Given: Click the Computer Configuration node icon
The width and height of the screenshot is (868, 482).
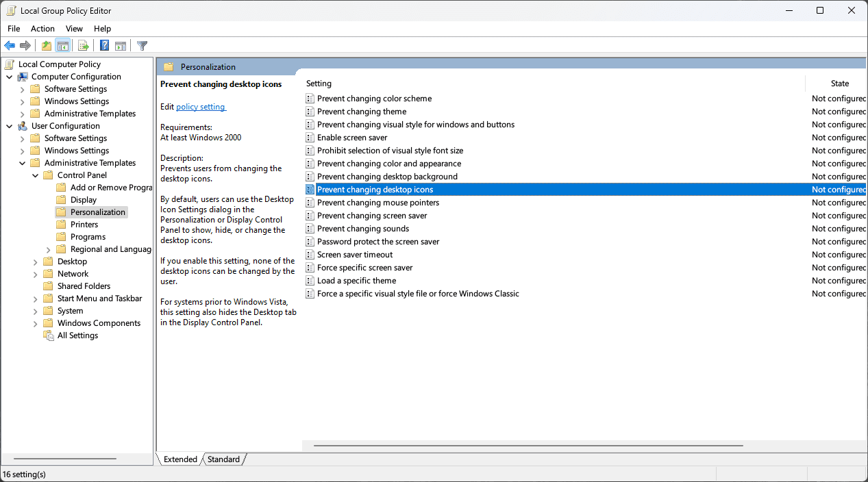Looking at the screenshot, I should (23, 77).
